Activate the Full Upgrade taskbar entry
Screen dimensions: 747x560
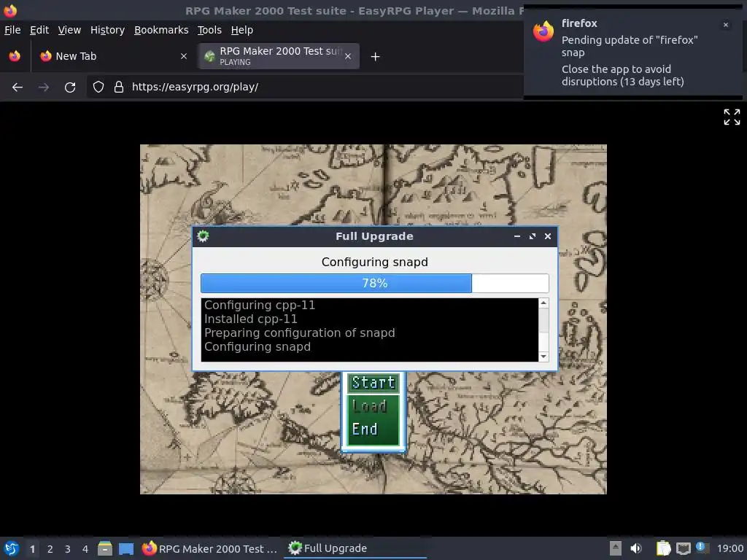pyautogui.click(x=355, y=548)
